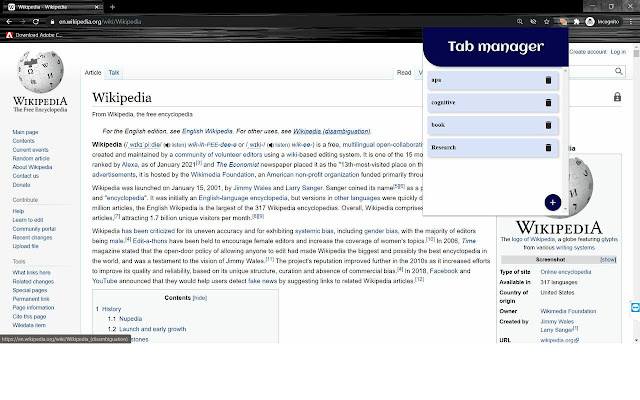
Task: Delete the 'Research' tab group
Action: coord(548,147)
